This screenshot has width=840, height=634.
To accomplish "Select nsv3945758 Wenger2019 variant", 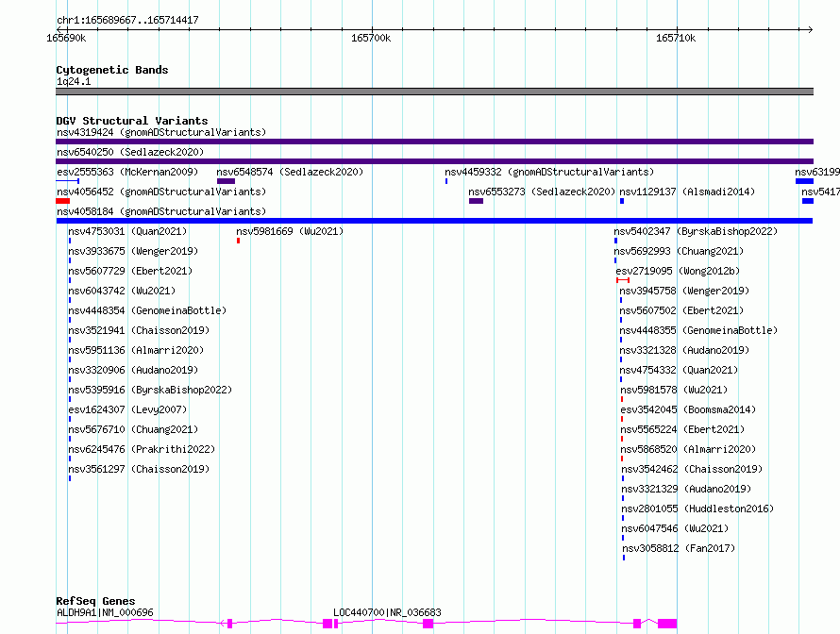I will tap(684, 291).
